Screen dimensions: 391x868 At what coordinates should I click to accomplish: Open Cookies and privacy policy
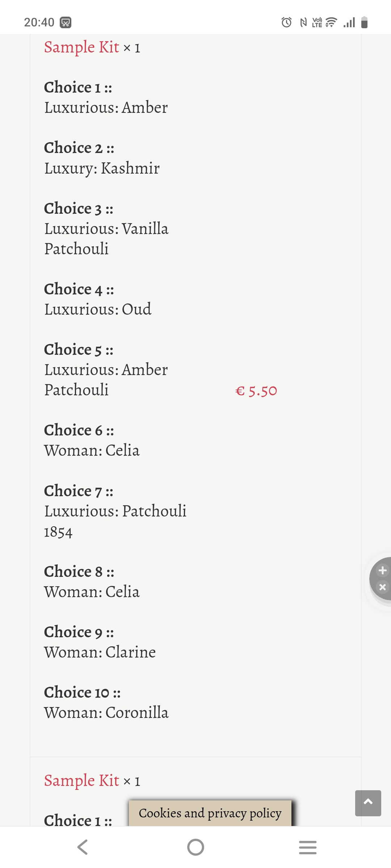[x=210, y=813]
